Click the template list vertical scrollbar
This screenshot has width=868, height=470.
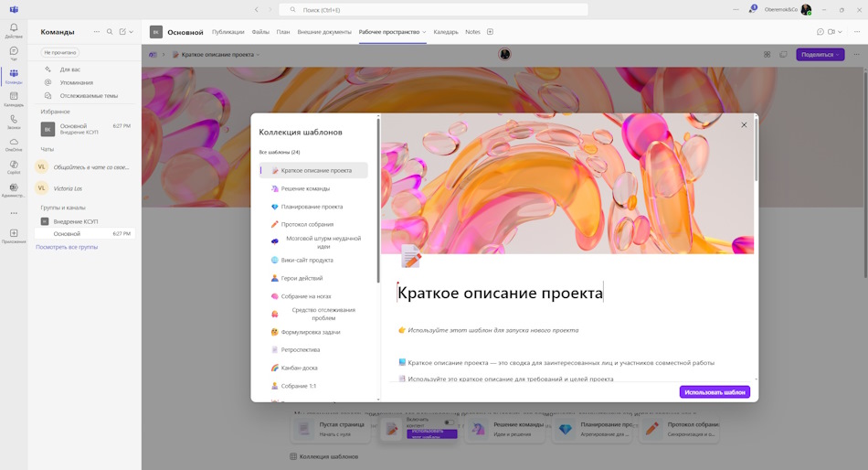[378, 199]
